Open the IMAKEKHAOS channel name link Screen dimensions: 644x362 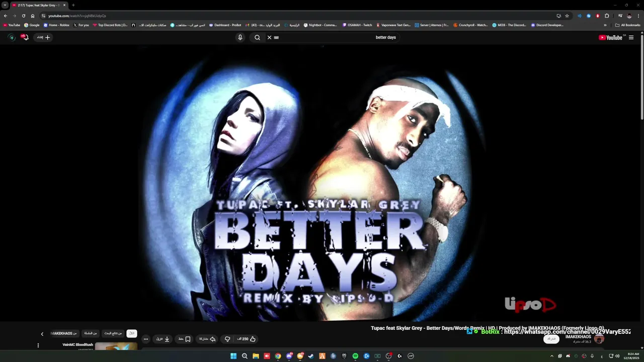coord(578,337)
